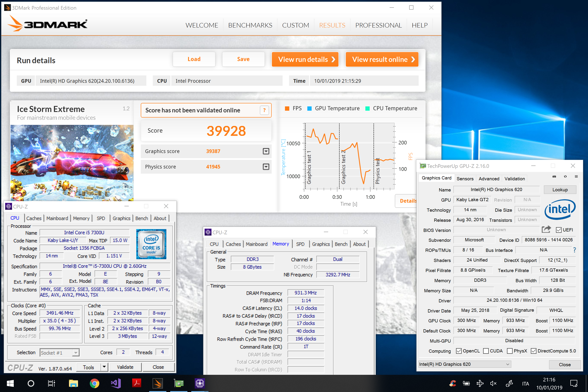Viewport: 588px width, 392px height.
Task: Open the HELP section in 3DMark
Action: (420, 25)
